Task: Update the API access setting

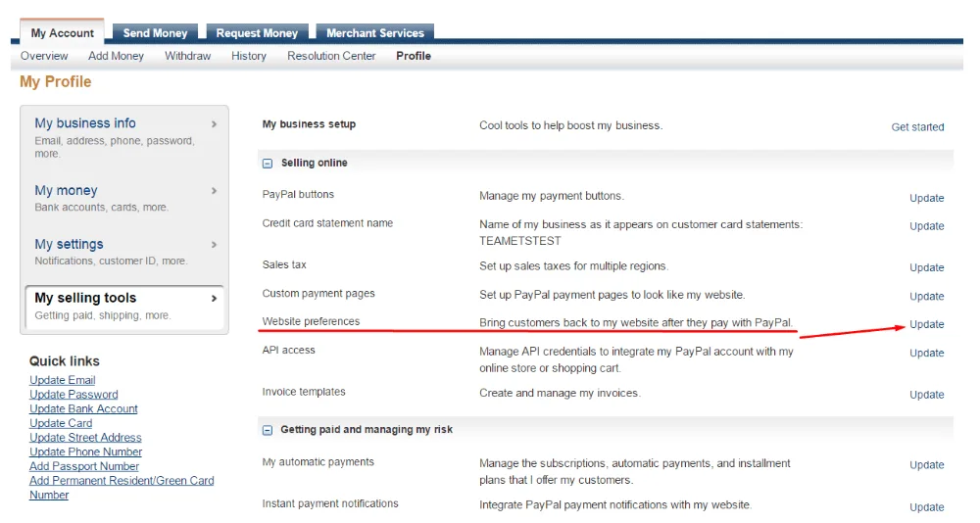Action: 926,353
